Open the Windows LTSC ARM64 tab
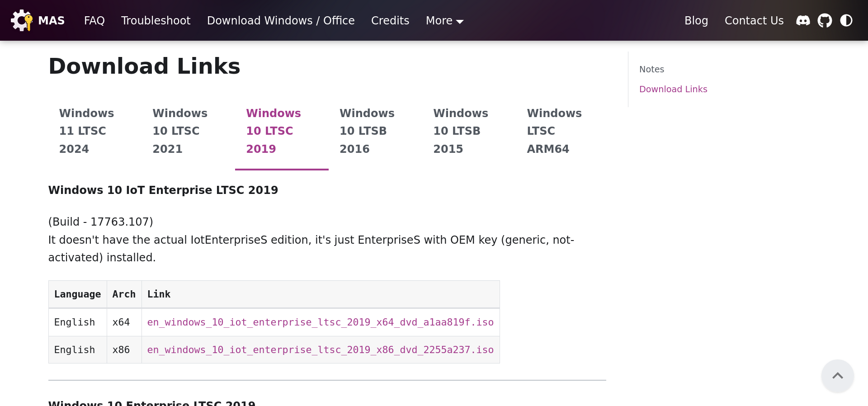This screenshot has height=406, width=868. pos(554,131)
